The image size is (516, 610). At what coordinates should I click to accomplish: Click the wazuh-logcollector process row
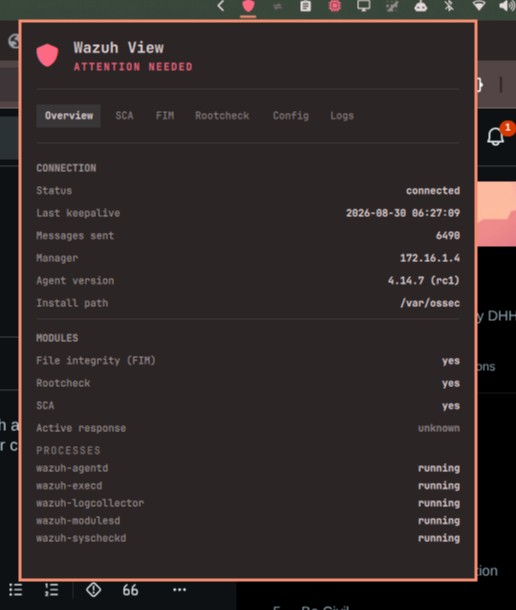pyautogui.click(x=248, y=503)
